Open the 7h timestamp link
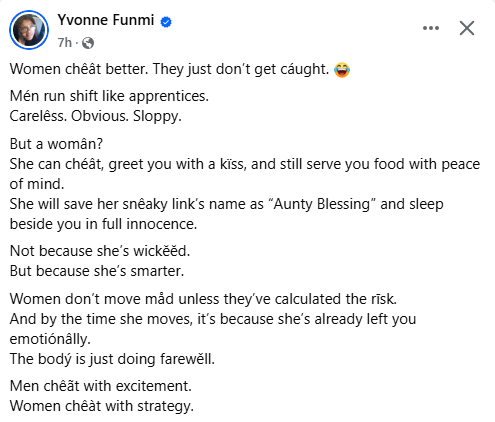The height and width of the screenshot is (422, 495). (x=64, y=43)
